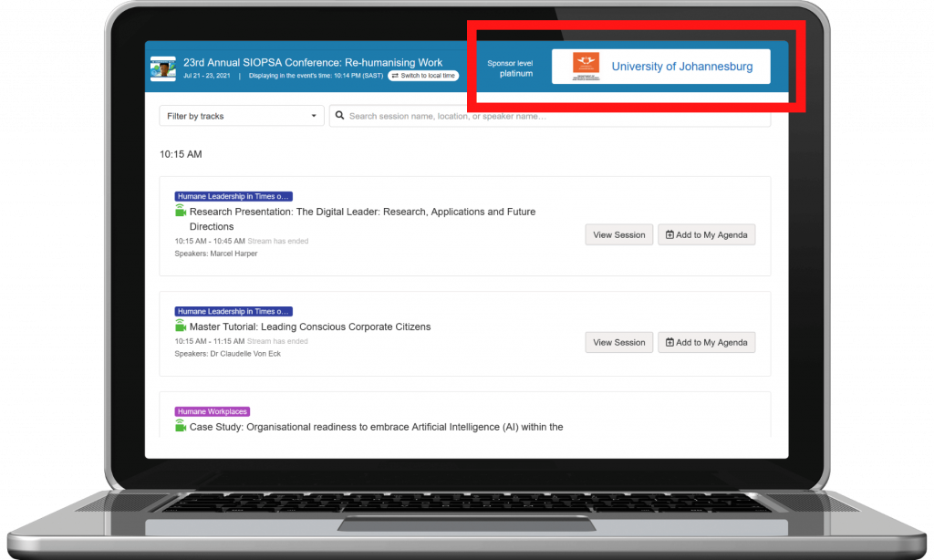934x560 pixels.
Task: Click the video camera icon beside Research Presentation
Action: click(181, 211)
